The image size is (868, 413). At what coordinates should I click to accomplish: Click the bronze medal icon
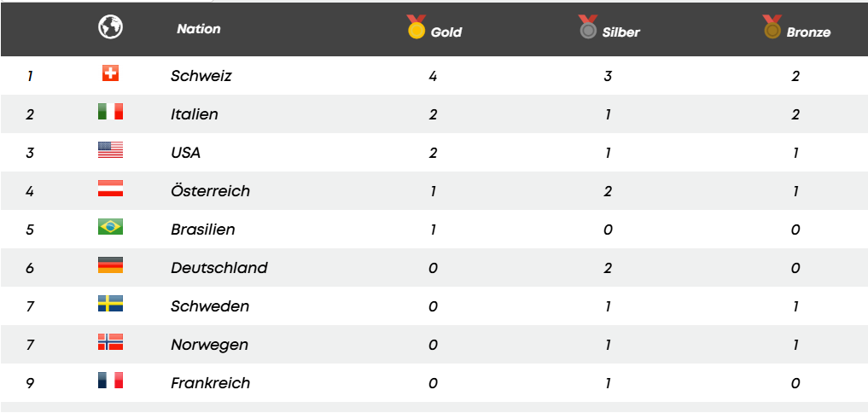tap(772, 27)
